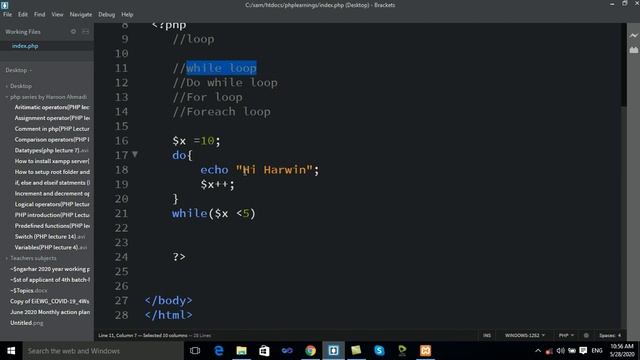Open the Help menu

click(127, 14)
